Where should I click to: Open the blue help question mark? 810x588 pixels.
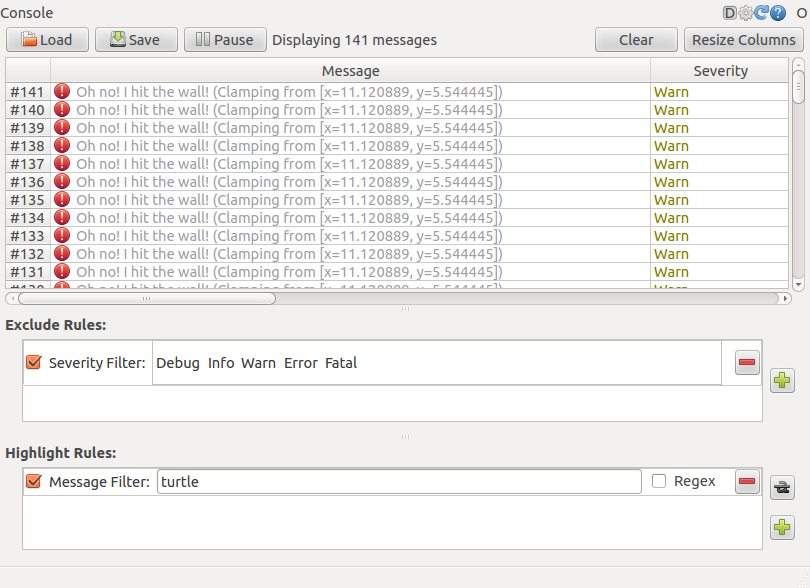point(777,13)
